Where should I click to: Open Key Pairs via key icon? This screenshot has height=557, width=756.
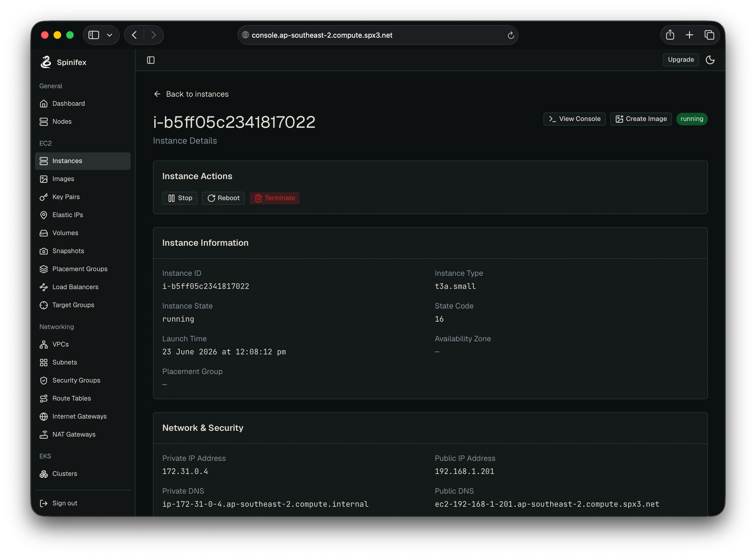(x=43, y=197)
